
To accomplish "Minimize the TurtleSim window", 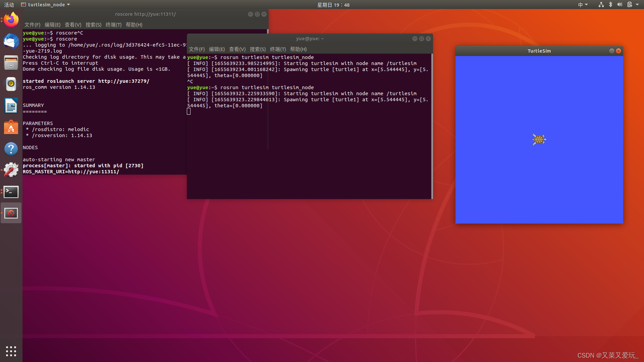I will tap(611, 51).
